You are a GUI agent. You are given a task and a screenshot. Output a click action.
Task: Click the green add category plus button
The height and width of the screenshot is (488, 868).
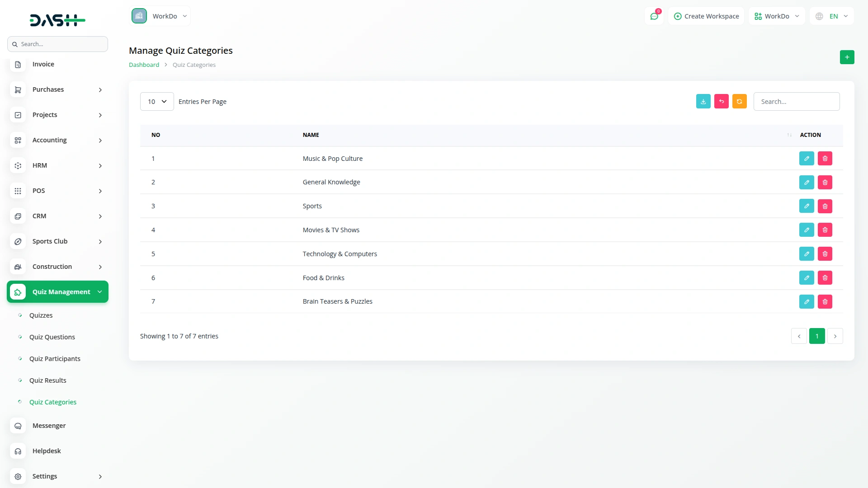click(x=847, y=57)
